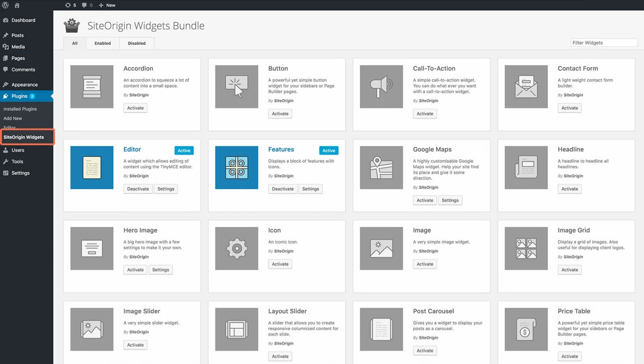This screenshot has width=644, height=364.
Task: Click the Google Maps pin icon
Action: point(381,167)
